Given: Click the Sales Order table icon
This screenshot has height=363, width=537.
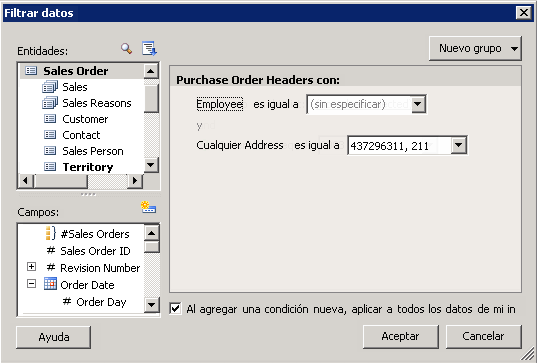Looking at the screenshot, I should click(x=31, y=71).
